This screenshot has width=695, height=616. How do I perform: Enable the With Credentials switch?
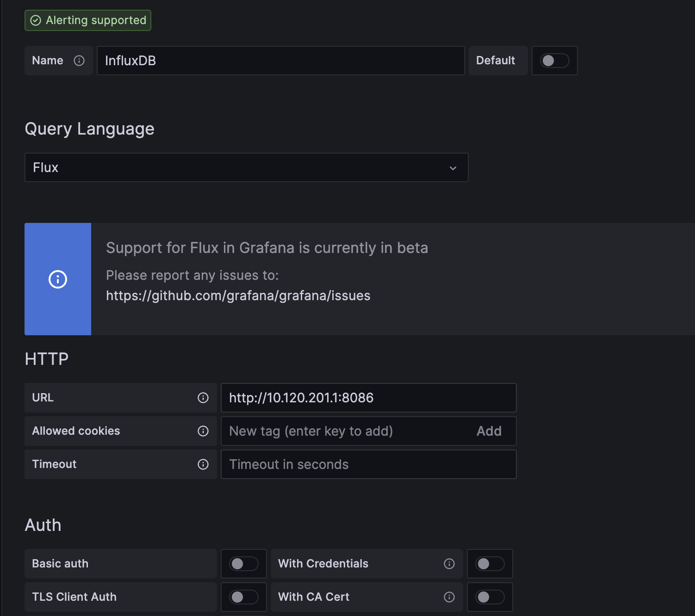490,564
